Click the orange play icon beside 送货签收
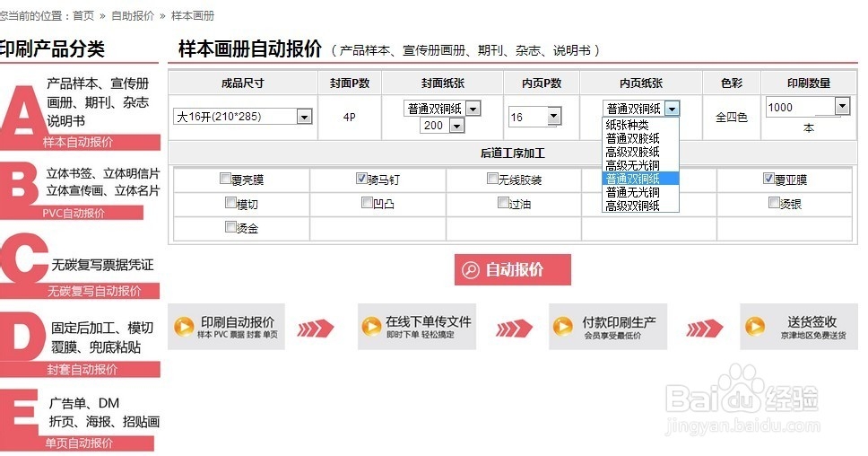The height and width of the screenshot is (456, 868). click(754, 326)
